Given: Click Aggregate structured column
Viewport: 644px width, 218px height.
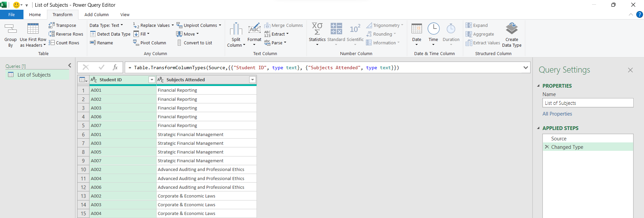Looking at the screenshot, I should coord(480,34).
